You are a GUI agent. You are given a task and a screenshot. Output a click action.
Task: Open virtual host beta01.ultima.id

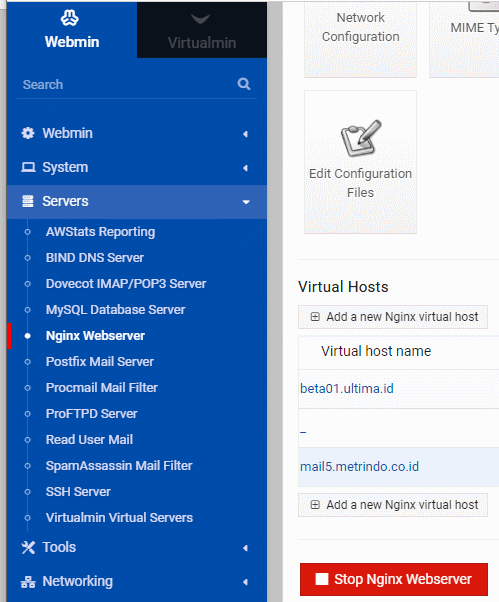click(x=347, y=389)
